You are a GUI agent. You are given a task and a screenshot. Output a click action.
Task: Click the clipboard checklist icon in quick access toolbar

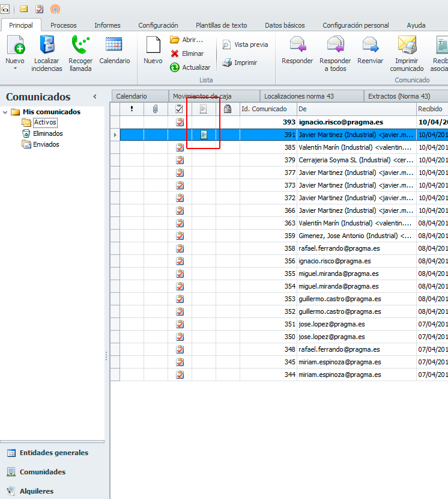click(40, 9)
